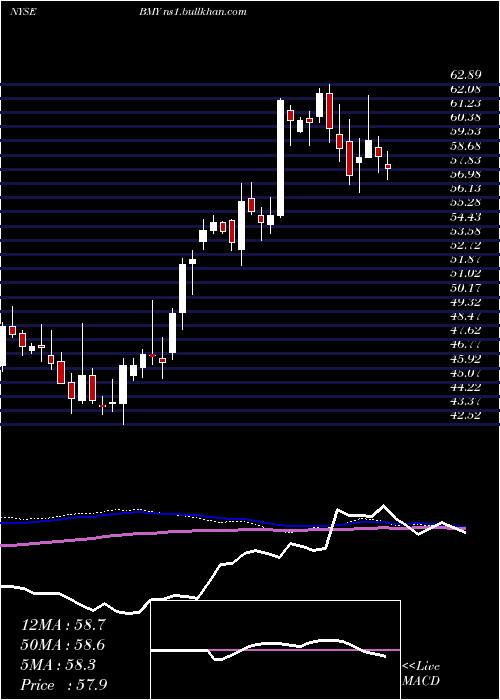Click the tall white candlestick reaching 61.23
This screenshot has height=700, width=500.
tap(280, 158)
